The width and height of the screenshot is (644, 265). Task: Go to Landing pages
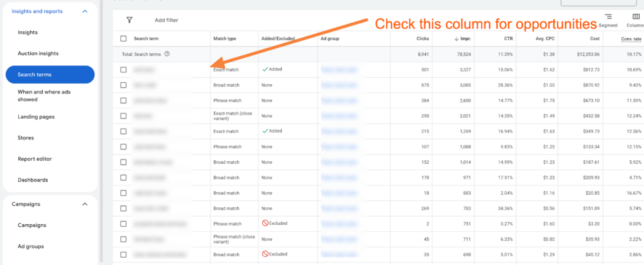[36, 117]
